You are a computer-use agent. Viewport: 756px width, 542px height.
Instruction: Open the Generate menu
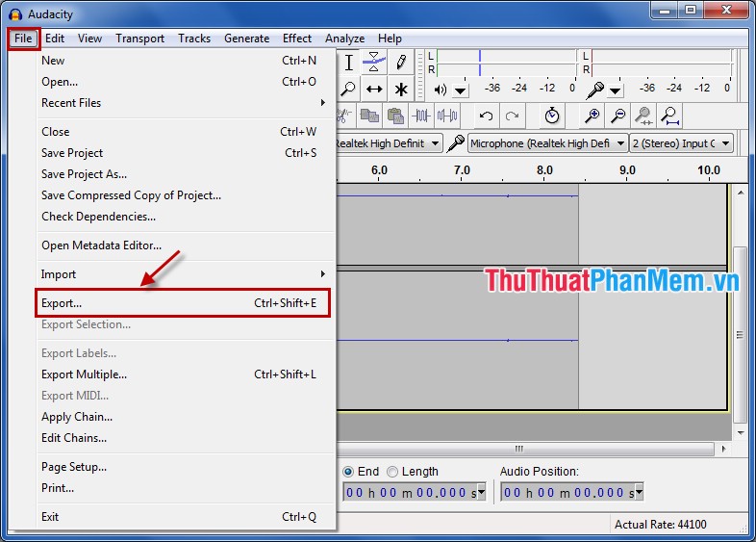[247, 39]
